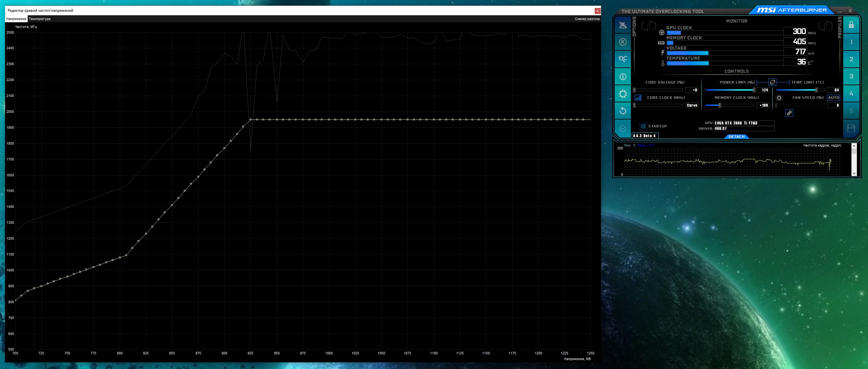The width and height of the screenshot is (868, 369).
Task: Switch to the Температура tab
Action: coord(40,19)
